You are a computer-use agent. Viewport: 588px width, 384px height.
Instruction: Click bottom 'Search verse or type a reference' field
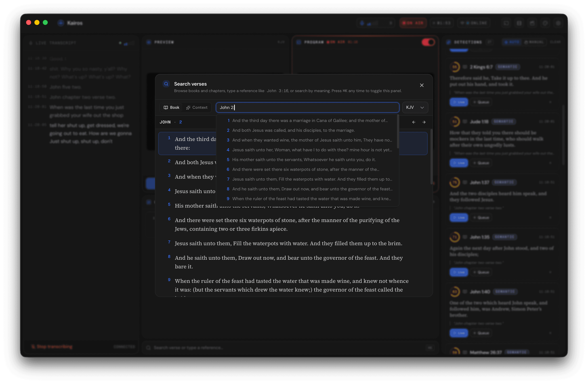pos(290,348)
